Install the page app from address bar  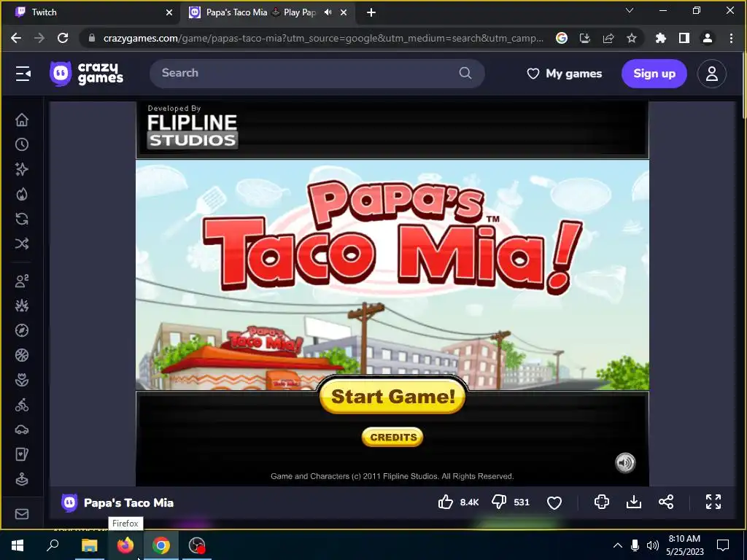584,38
